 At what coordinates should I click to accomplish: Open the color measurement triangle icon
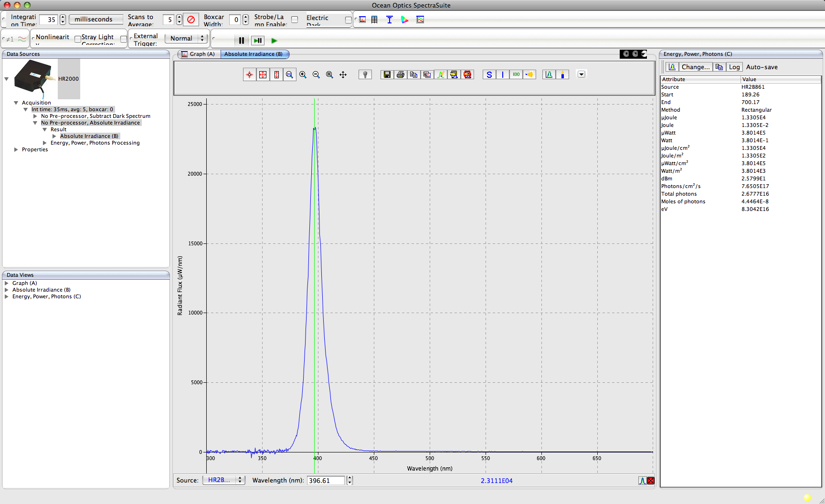coord(405,20)
